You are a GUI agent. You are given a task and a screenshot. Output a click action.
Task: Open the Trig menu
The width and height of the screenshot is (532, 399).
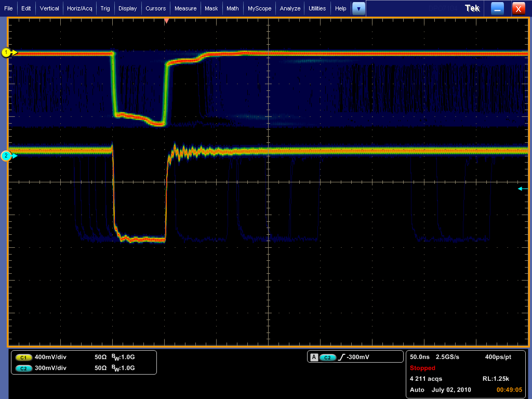tap(105, 8)
